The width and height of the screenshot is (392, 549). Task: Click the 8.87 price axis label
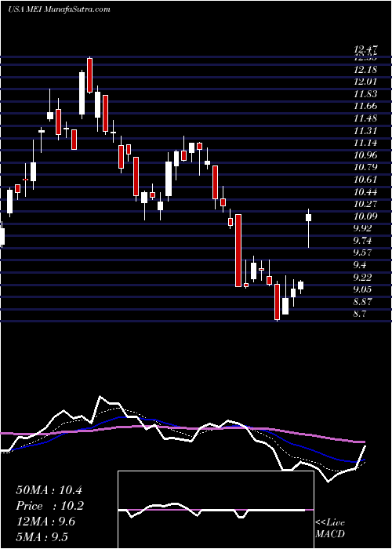click(x=362, y=301)
